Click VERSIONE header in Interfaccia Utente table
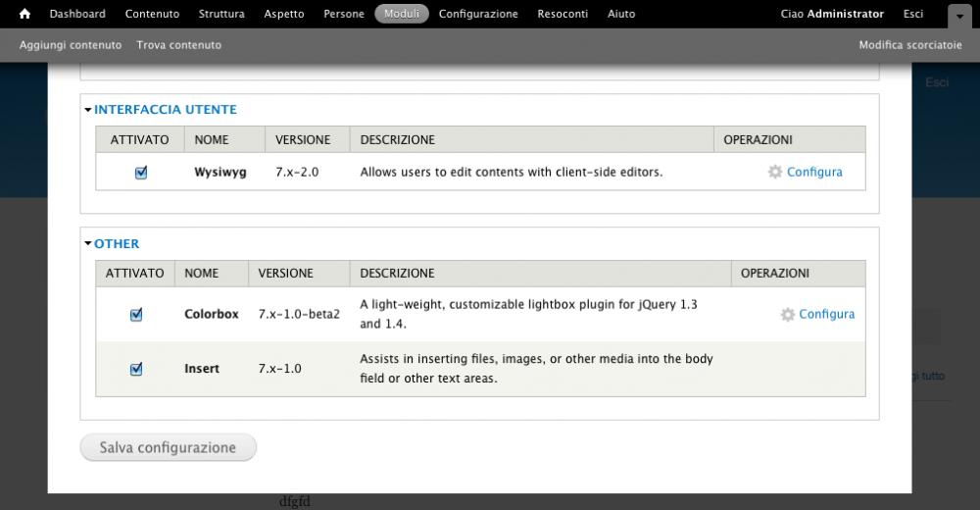Image resolution: width=980 pixels, height=510 pixels. tap(303, 139)
